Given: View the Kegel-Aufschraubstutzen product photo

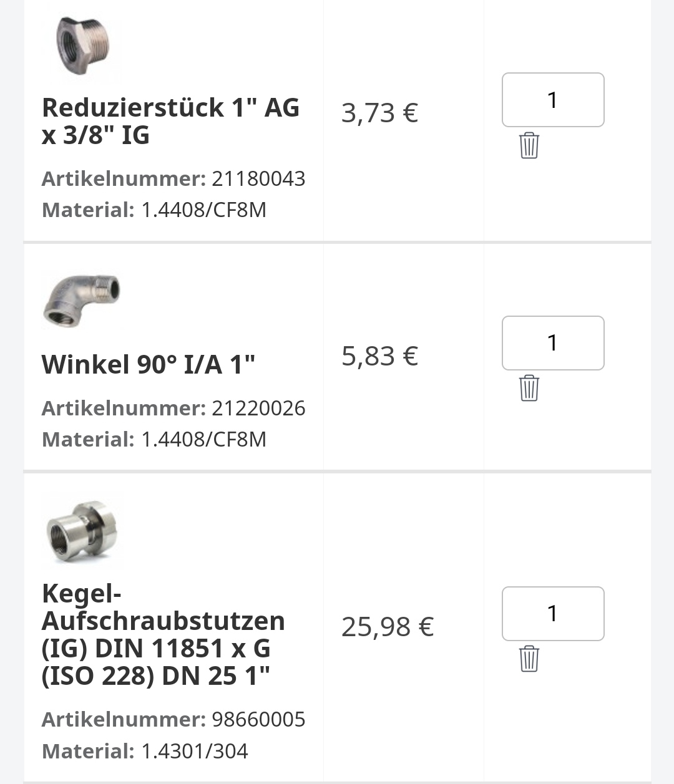Looking at the screenshot, I should [82, 530].
